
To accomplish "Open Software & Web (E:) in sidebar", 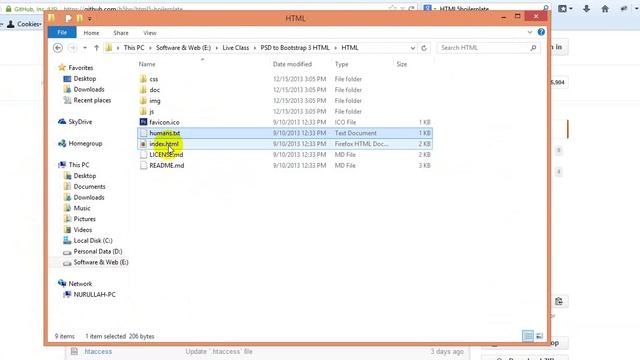I will pyautogui.click(x=101, y=262).
